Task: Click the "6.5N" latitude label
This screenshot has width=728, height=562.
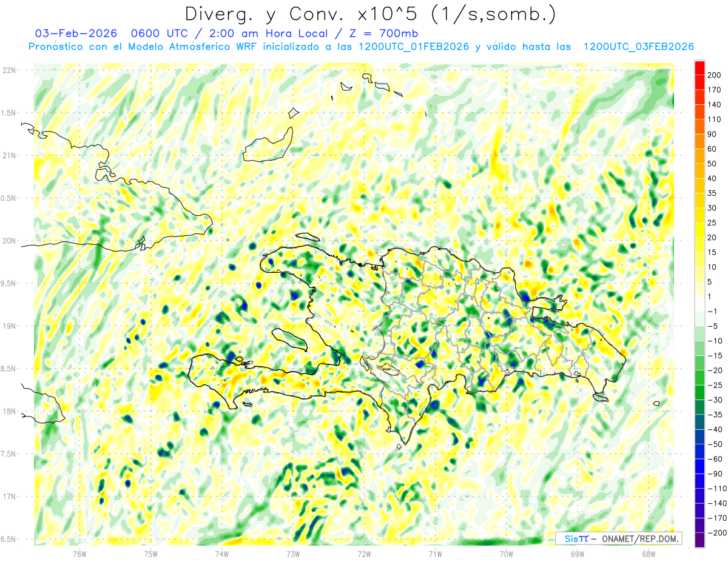Action: [x=9, y=539]
